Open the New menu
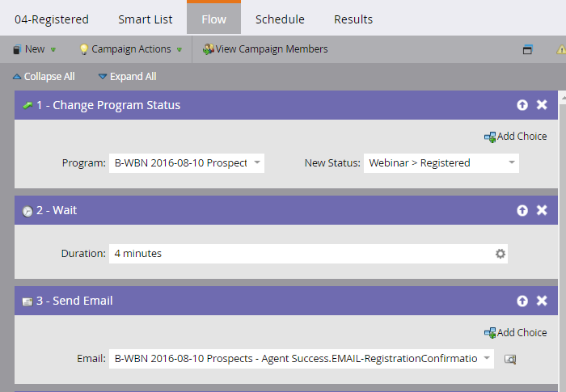566x392 pixels. 34,49
